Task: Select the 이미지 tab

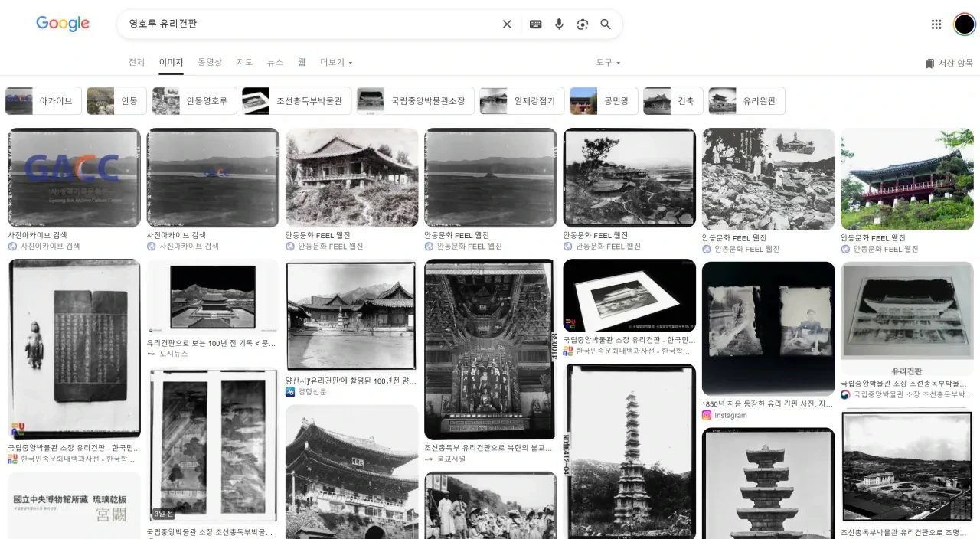Action: 171,62
